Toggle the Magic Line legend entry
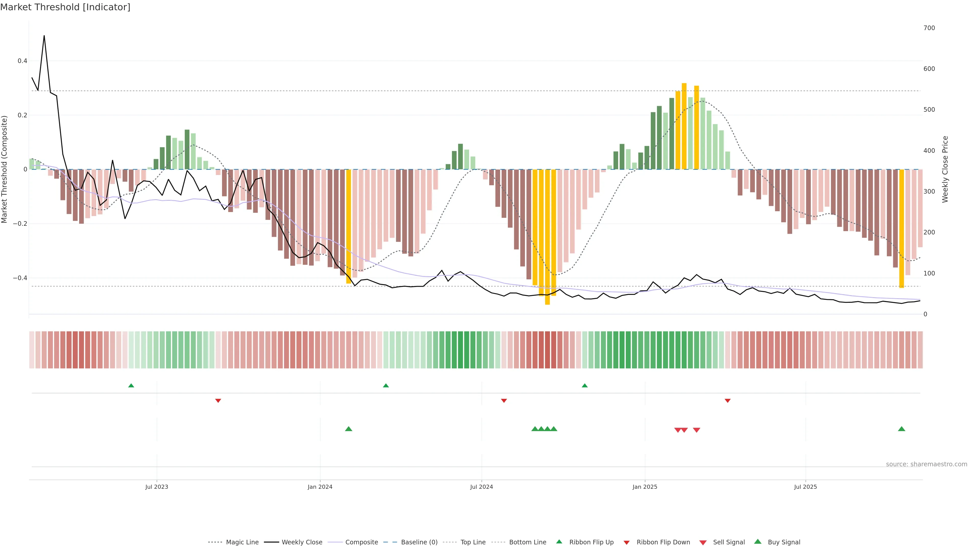Image resolution: width=980 pixels, height=551 pixels. [x=242, y=542]
